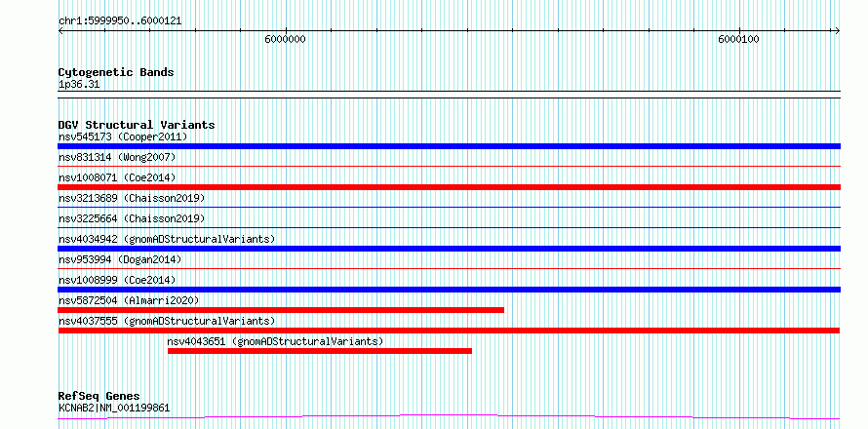Image resolution: width=868 pixels, height=429 pixels.
Task: Open variant nsv3213689 (Chaisson2019) label
Action: 132,198
